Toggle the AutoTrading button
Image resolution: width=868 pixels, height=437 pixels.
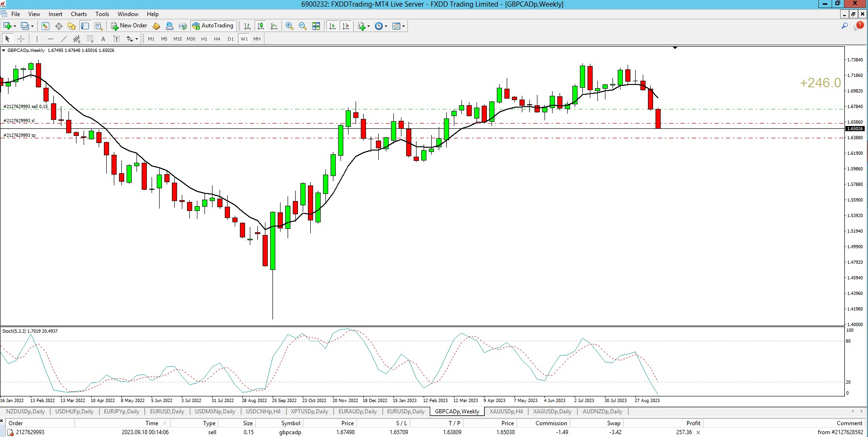pyautogui.click(x=213, y=26)
